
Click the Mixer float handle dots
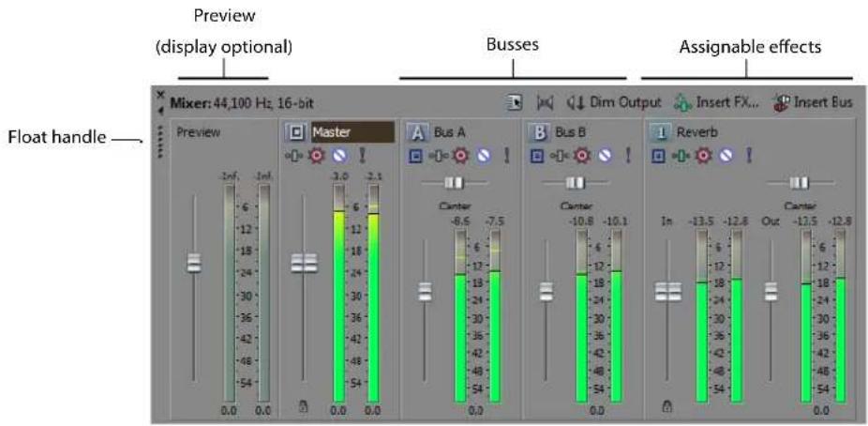tap(160, 142)
